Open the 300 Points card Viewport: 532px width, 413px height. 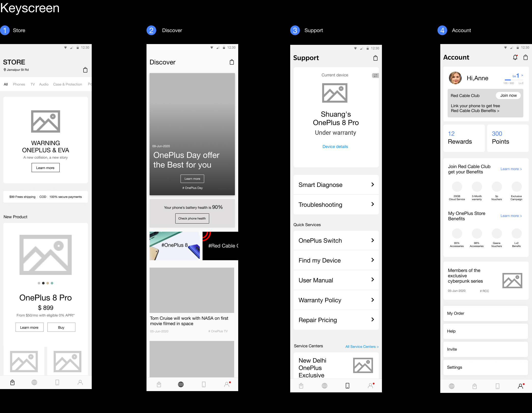click(508, 138)
